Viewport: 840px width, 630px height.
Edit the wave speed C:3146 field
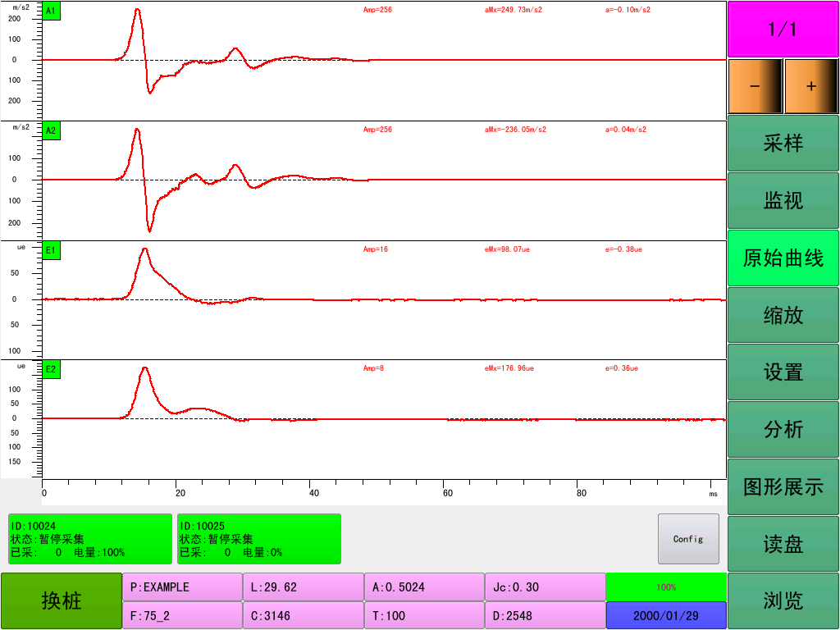point(303,615)
